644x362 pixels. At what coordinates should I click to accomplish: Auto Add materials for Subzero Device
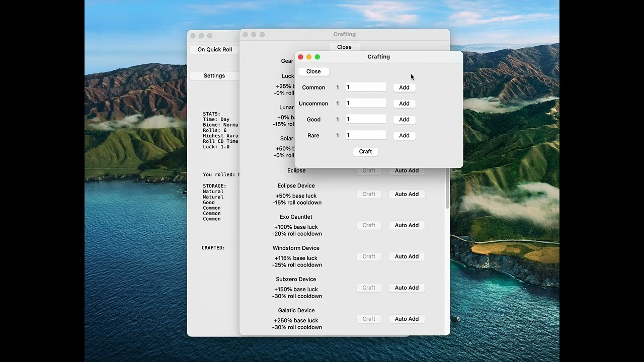click(x=407, y=288)
